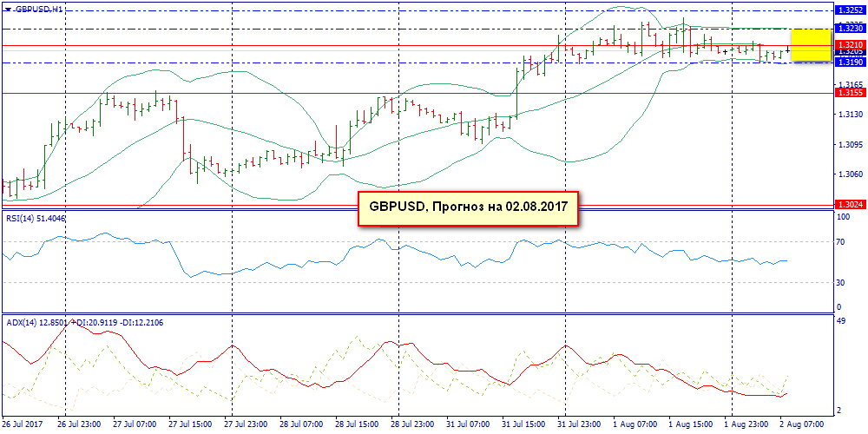Select the RSI scale value 100

[843, 217]
